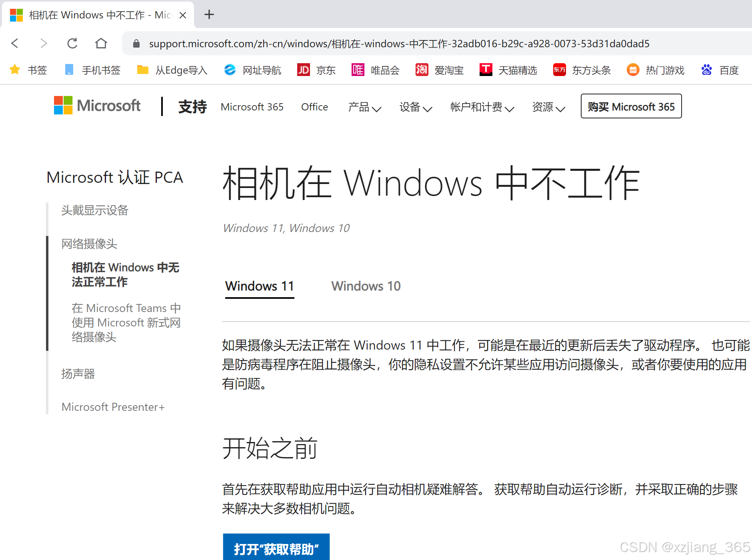The width and height of the screenshot is (752, 560).
Task: Click the 购买 Microsoft 365 button
Action: click(631, 106)
